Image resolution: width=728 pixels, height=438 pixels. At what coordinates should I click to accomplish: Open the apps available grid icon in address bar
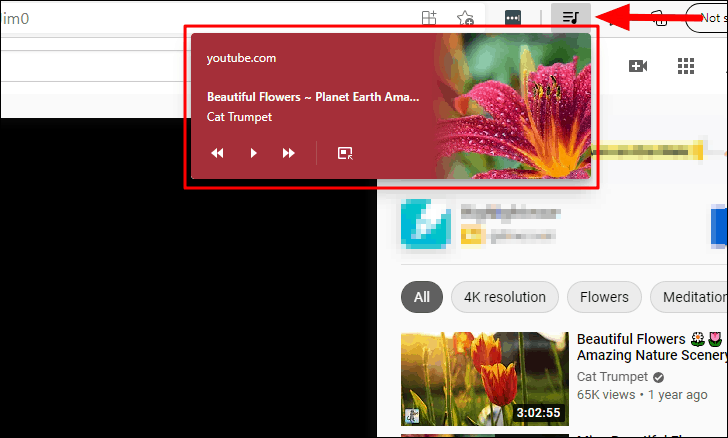click(429, 18)
